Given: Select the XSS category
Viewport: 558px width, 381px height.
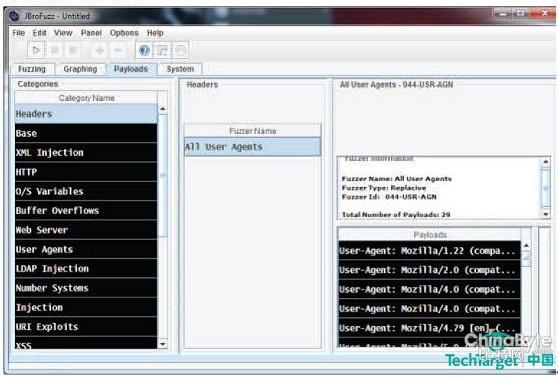Looking at the screenshot, I should (x=86, y=343).
